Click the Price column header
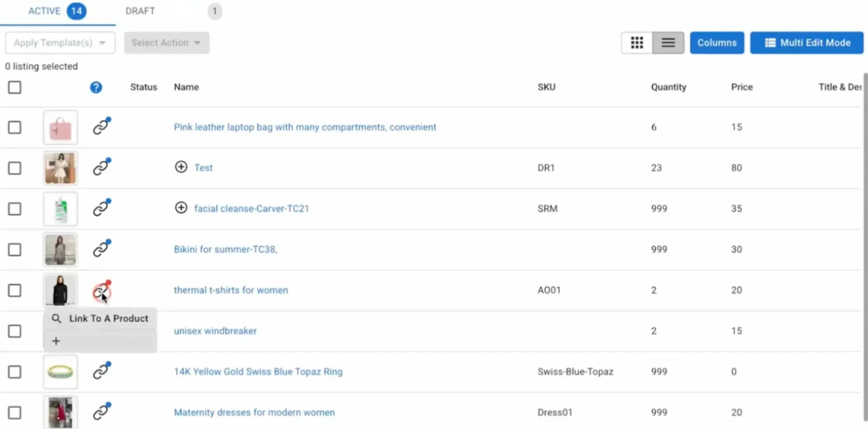This screenshot has width=868, height=429. click(x=742, y=87)
